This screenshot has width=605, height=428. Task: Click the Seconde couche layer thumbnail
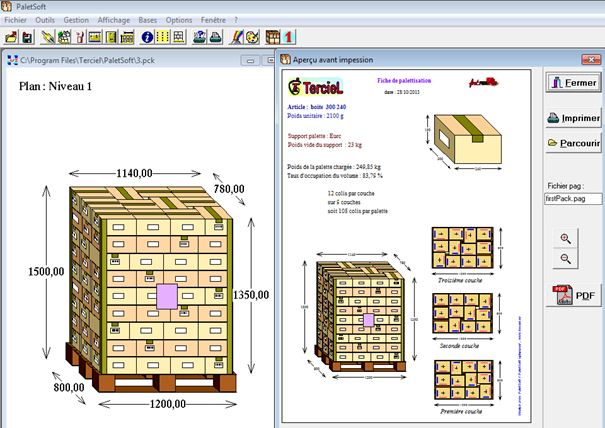(462, 313)
